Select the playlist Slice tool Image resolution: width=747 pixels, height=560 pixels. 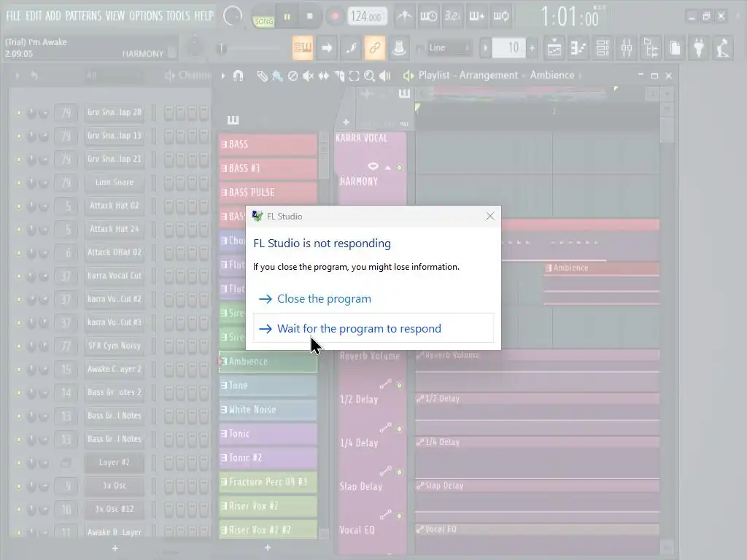click(x=338, y=76)
